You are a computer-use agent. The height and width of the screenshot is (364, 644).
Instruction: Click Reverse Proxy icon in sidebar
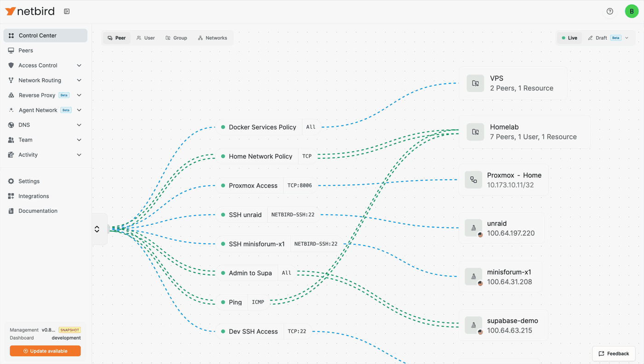pos(11,95)
